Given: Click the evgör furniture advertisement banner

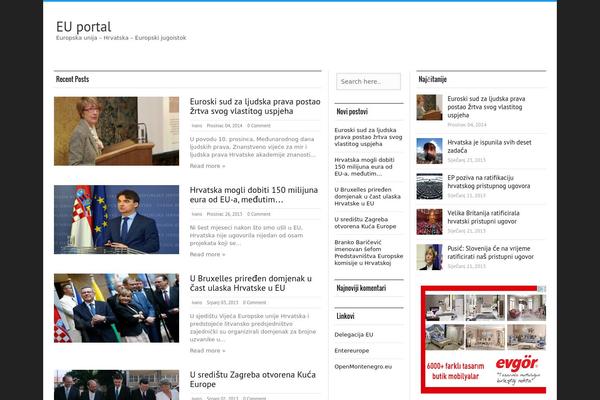Looking at the screenshot, I should (483, 340).
